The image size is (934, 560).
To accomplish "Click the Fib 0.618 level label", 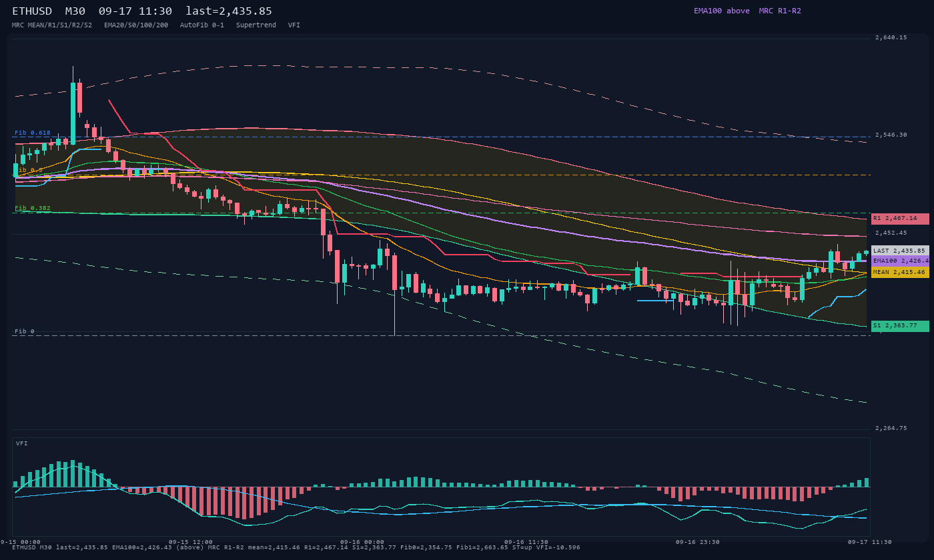I will click(33, 133).
